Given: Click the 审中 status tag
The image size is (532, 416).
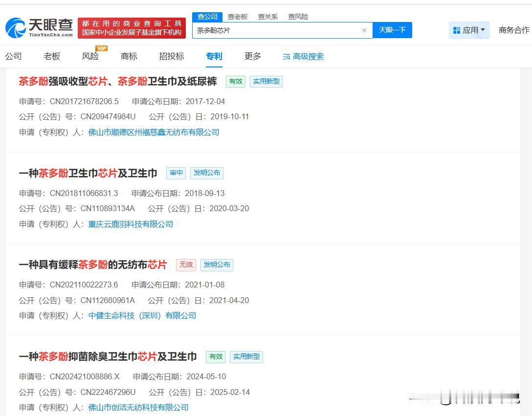Looking at the screenshot, I should (x=176, y=173).
